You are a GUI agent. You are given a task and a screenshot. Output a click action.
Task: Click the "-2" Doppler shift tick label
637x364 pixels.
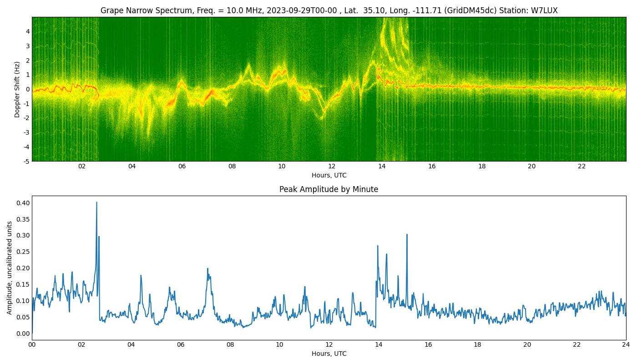point(27,118)
